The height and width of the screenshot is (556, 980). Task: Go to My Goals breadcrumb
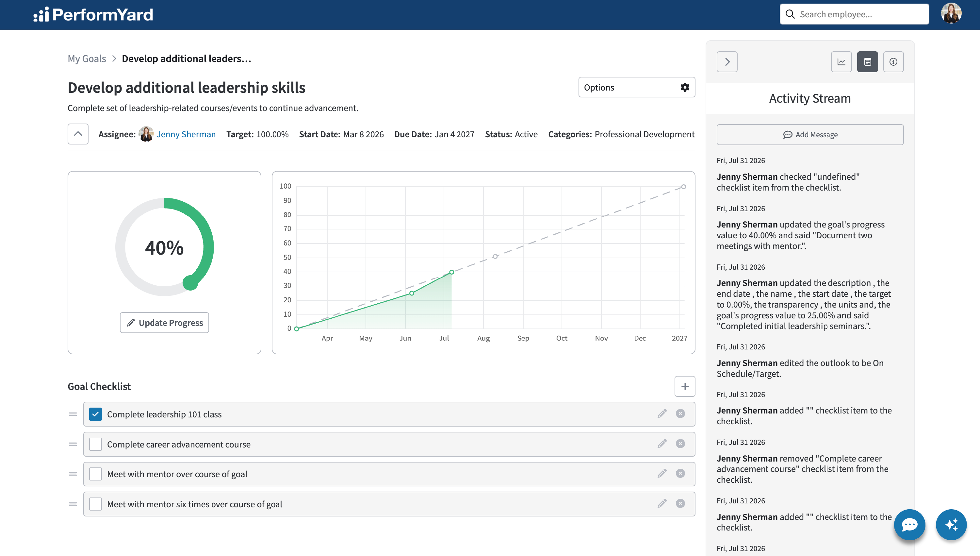tap(87, 59)
